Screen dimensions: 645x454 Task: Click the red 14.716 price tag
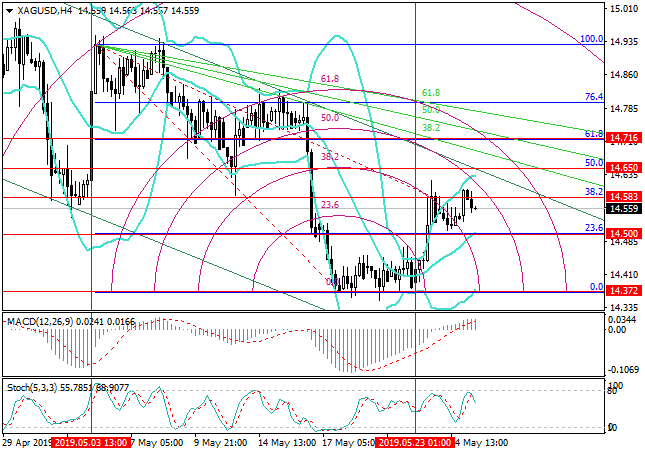tap(624, 138)
